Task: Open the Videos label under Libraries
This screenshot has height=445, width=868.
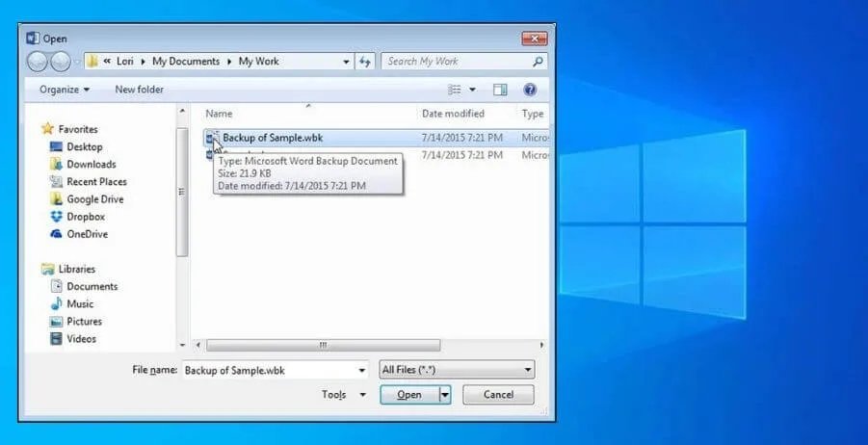Action: pos(81,339)
